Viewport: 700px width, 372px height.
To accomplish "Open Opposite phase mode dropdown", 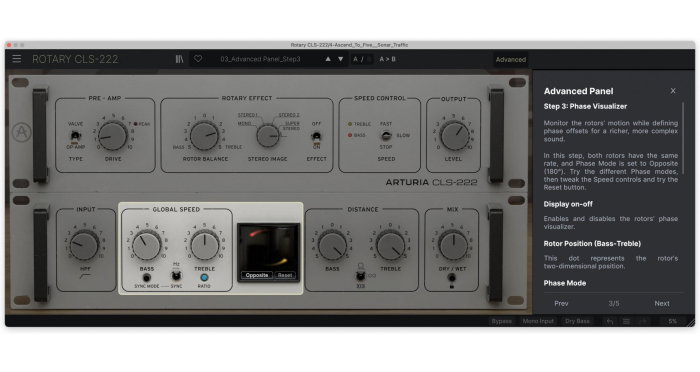I will [x=257, y=275].
